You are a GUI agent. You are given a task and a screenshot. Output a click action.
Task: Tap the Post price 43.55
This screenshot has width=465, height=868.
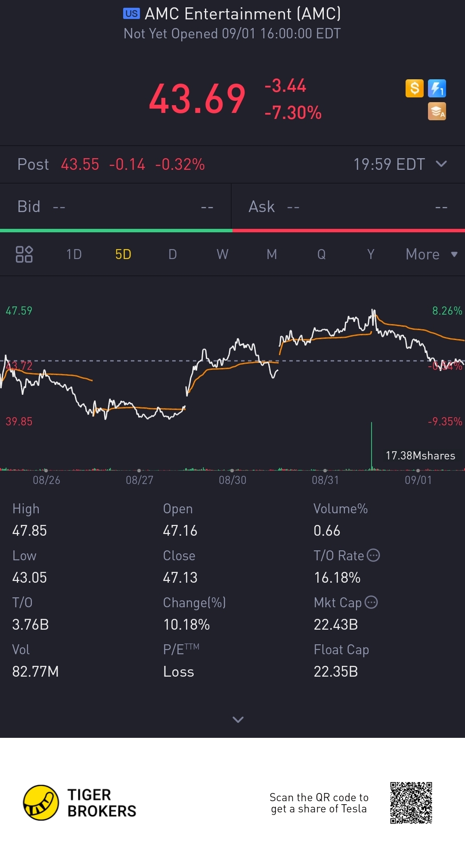pyautogui.click(x=80, y=164)
